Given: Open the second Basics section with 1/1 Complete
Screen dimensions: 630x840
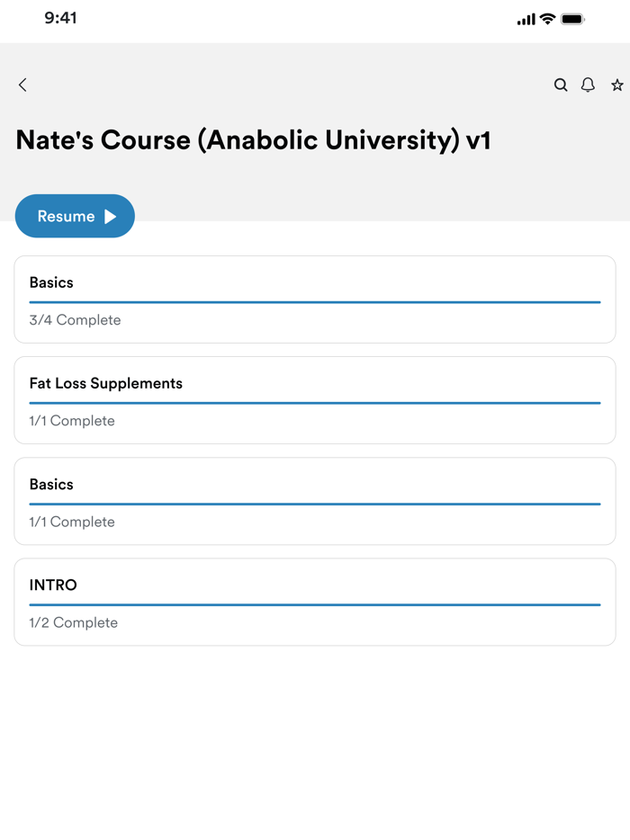Looking at the screenshot, I should coord(315,501).
